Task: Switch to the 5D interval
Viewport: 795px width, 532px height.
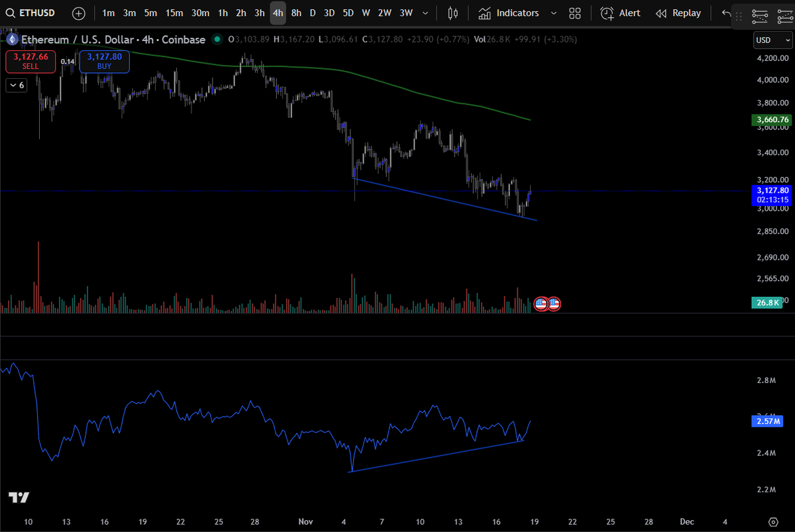Action: [x=348, y=13]
